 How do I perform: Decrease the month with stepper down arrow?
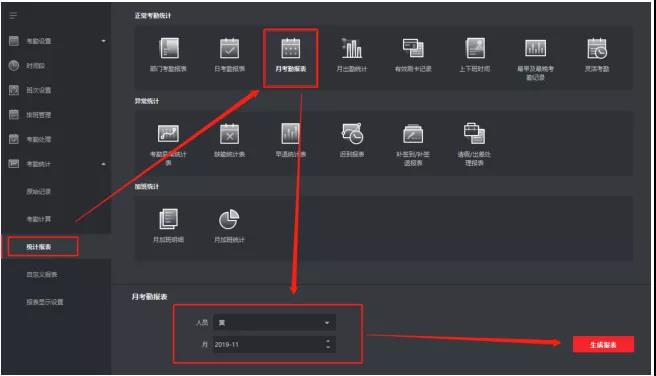click(328, 348)
